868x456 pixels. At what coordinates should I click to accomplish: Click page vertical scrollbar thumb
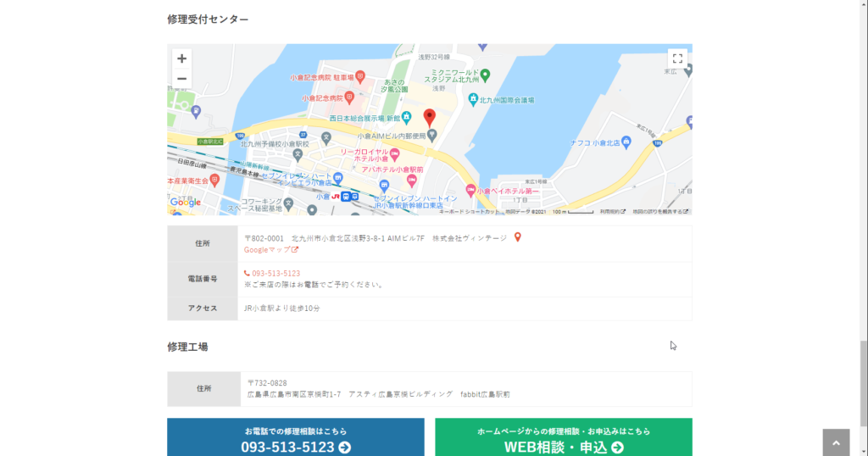(863, 383)
